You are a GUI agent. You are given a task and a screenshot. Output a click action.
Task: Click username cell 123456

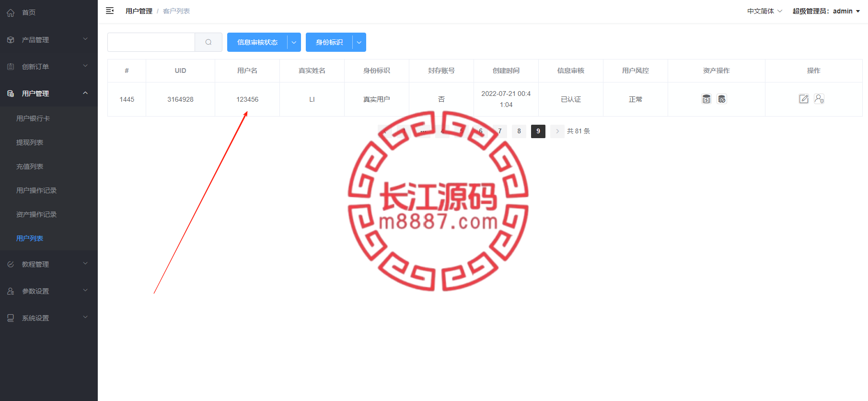(247, 99)
